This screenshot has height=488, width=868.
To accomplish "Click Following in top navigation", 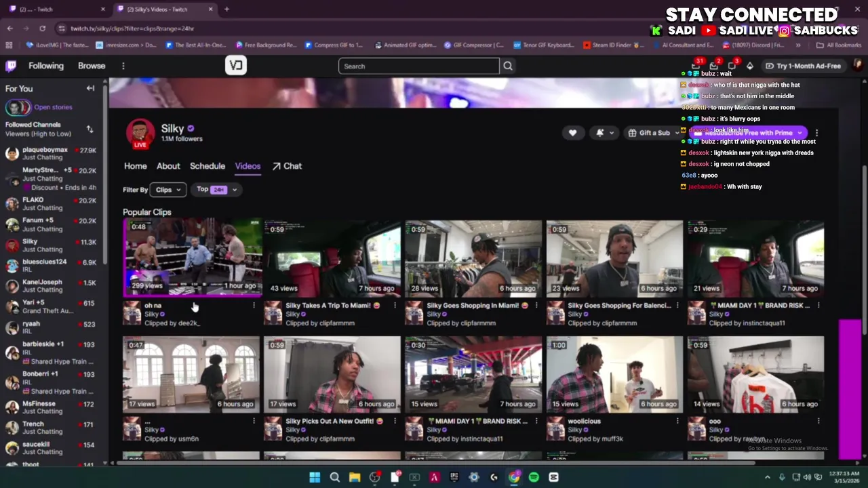I will tap(46, 66).
